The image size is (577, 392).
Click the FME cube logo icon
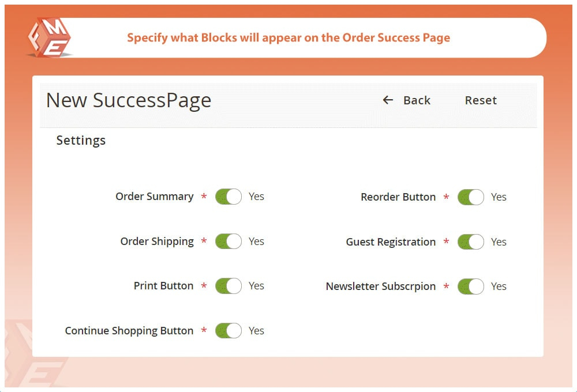49,37
